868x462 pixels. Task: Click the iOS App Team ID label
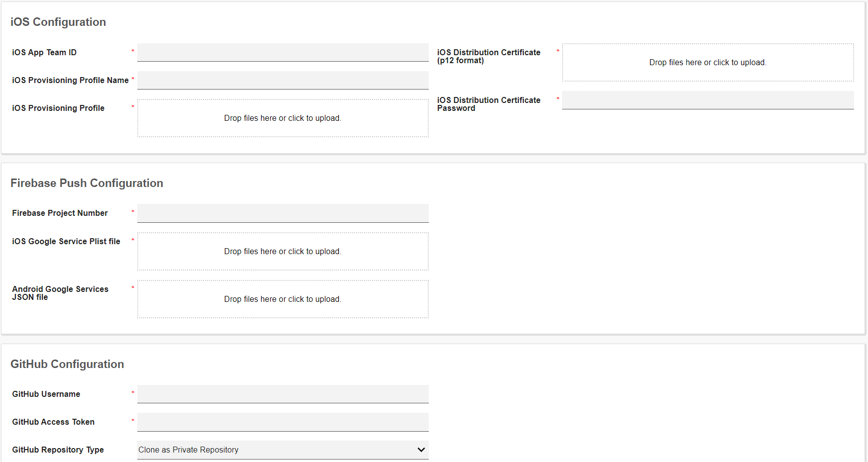tap(44, 52)
